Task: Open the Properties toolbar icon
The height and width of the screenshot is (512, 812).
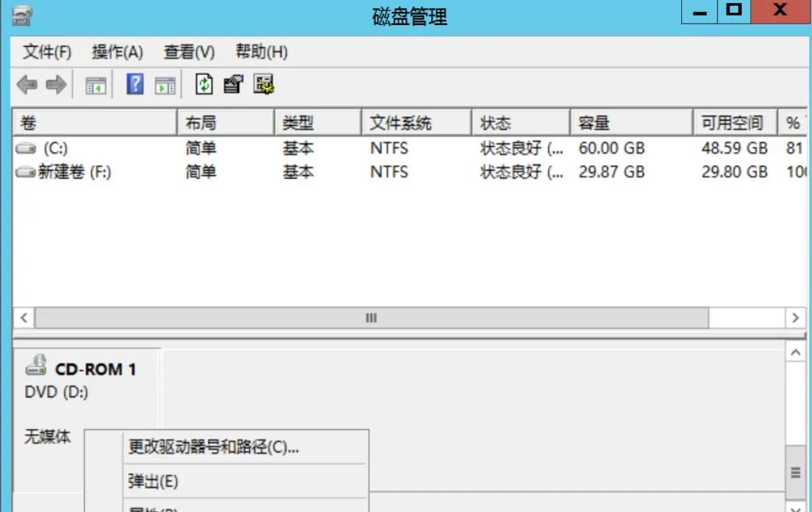Action: coord(233,84)
